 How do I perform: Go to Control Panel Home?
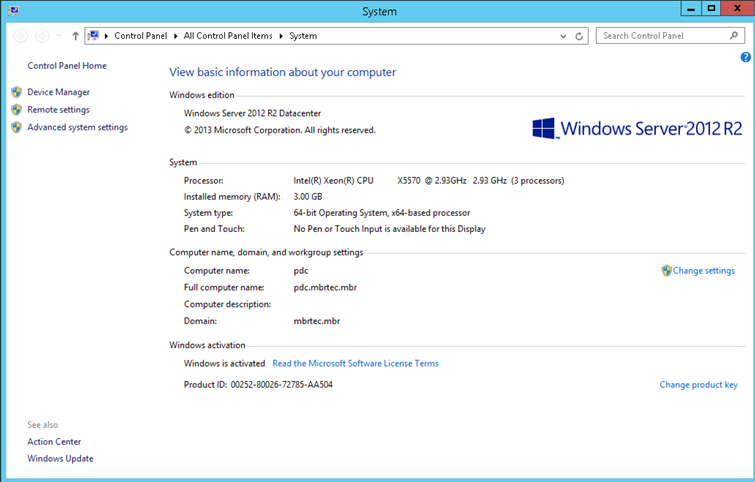pos(67,66)
